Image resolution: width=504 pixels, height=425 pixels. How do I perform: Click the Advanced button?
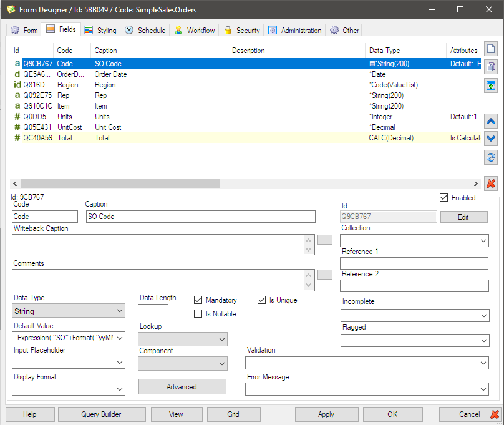tap(182, 387)
